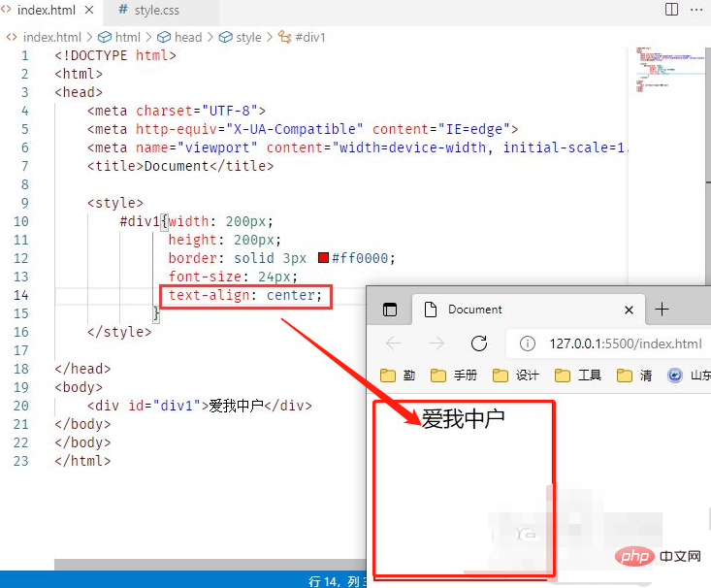The width and height of the screenshot is (711, 588).
Task: Click the 爱我中户 text in the browser page
Action: [463, 419]
